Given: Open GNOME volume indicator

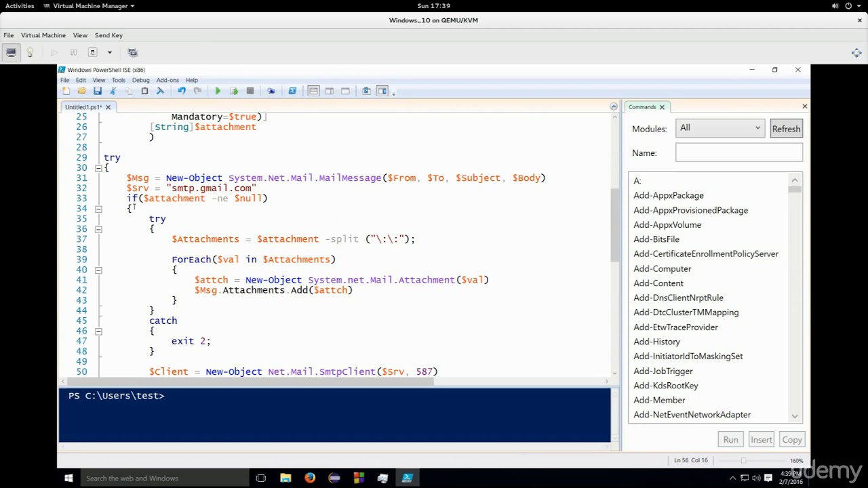Looking at the screenshot, I should point(835,5).
